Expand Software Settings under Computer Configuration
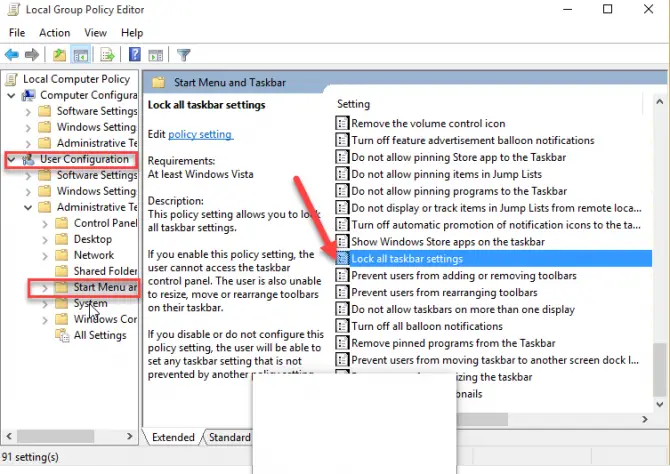This screenshot has width=670, height=474. 28,112
